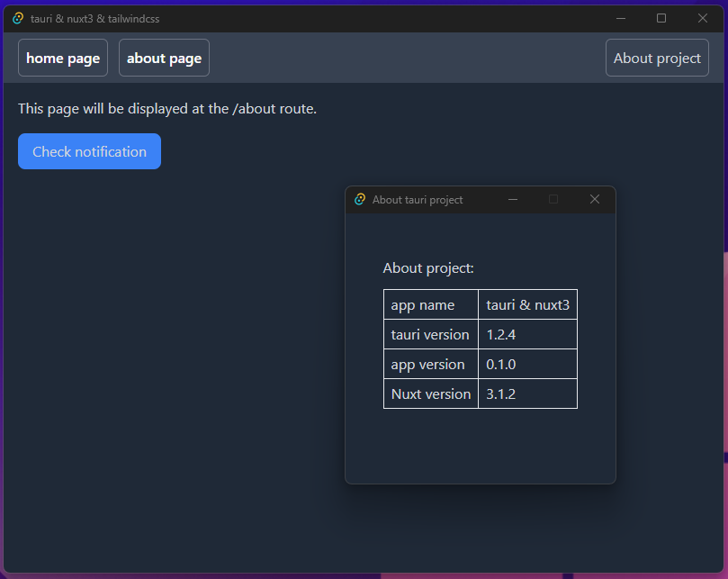Maximize the main tauri & nuxt3 window
Screen dimensions: 728x579
(661, 19)
